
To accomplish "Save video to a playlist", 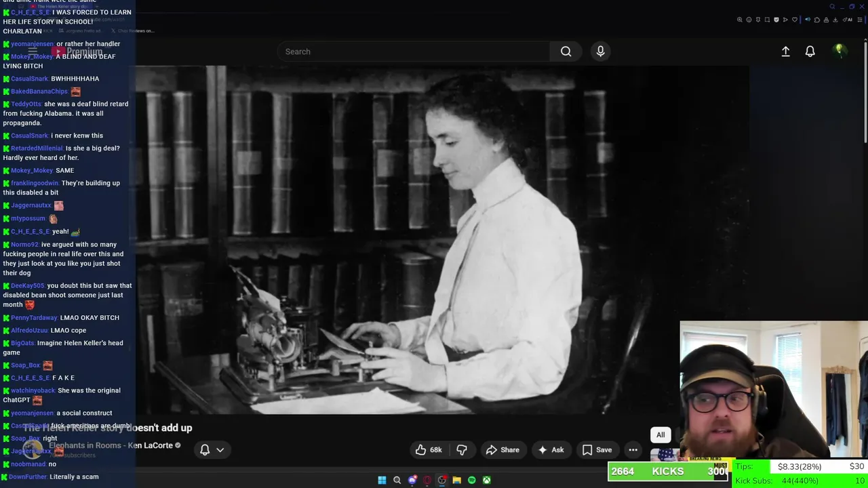I will click(x=597, y=450).
